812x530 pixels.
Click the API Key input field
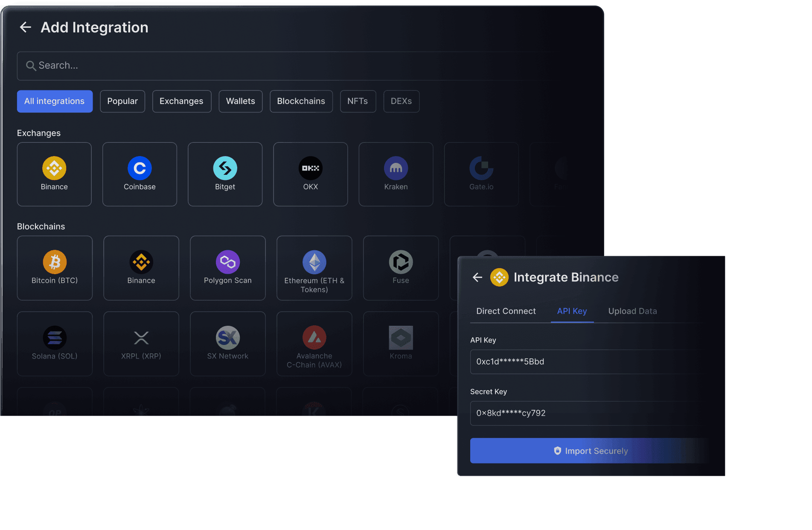click(590, 362)
